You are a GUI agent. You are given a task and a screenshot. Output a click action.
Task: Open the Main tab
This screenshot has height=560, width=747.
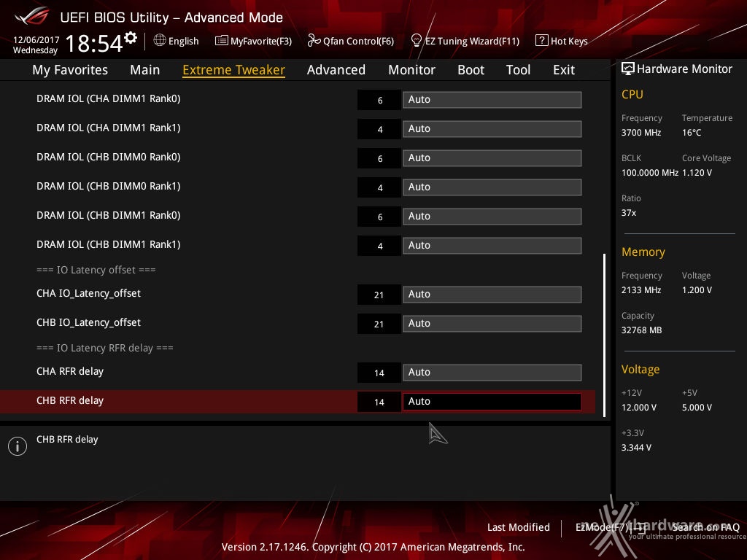pyautogui.click(x=145, y=70)
